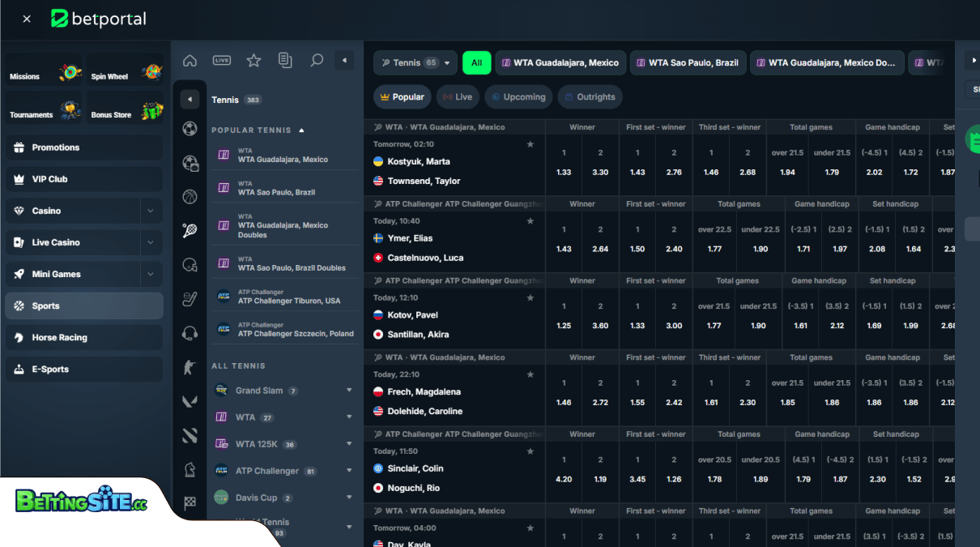
Task: Open ATP Challenger Tiburon, USA in popular list
Action: pyautogui.click(x=285, y=297)
